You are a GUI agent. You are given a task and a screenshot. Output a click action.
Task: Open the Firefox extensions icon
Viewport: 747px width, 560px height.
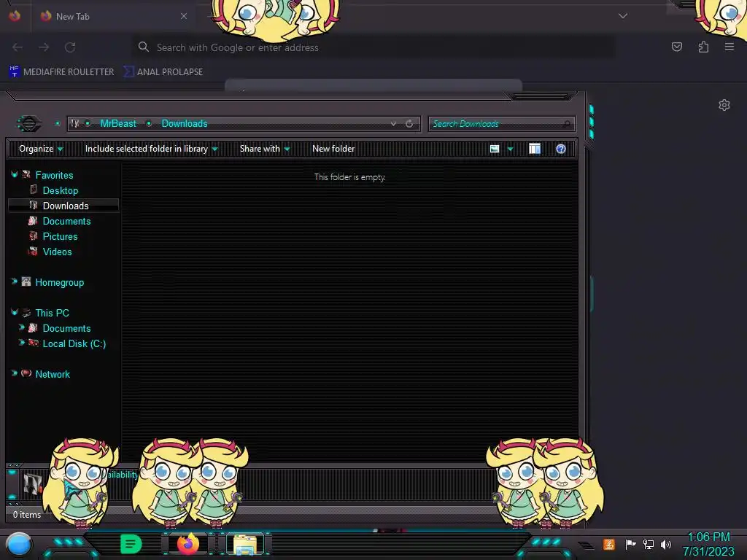pyautogui.click(x=703, y=47)
